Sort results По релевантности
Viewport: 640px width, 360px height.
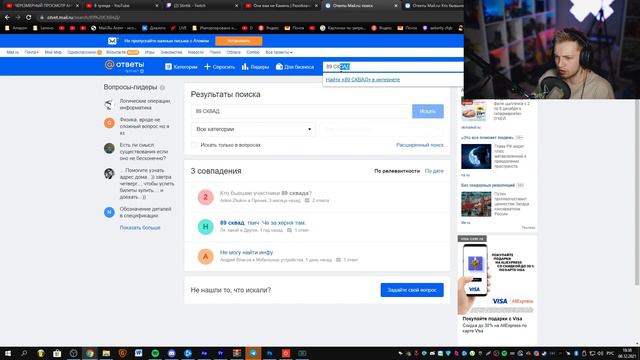pyautogui.click(x=397, y=171)
